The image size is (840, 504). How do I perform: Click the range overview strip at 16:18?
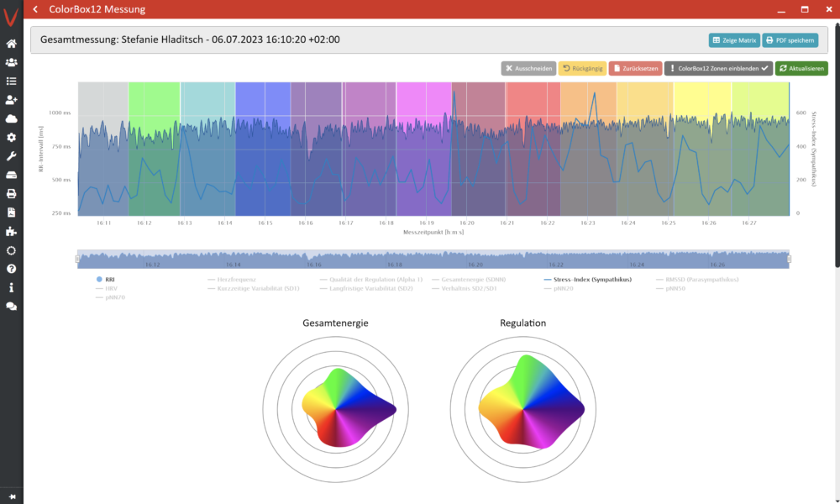395,260
